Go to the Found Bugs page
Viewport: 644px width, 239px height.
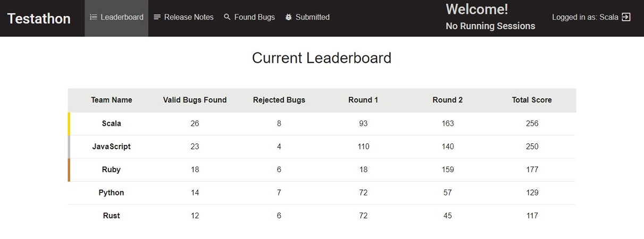click(254, 17)
